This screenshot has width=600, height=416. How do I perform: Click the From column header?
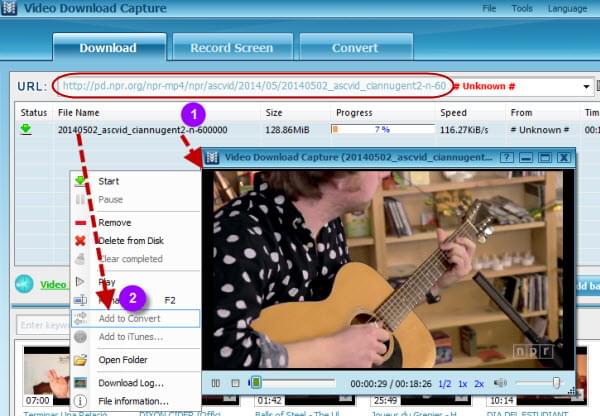click(x=521, y=113)
